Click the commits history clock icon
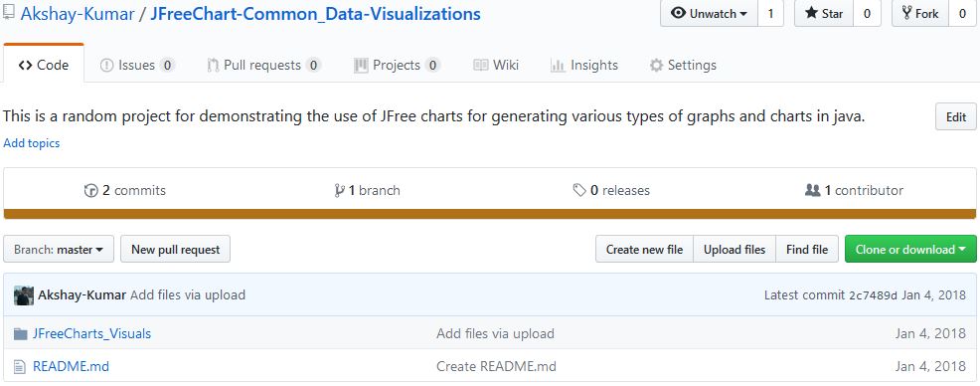Image resolution: width=980 pixels, height=386 pixels. 91,190
